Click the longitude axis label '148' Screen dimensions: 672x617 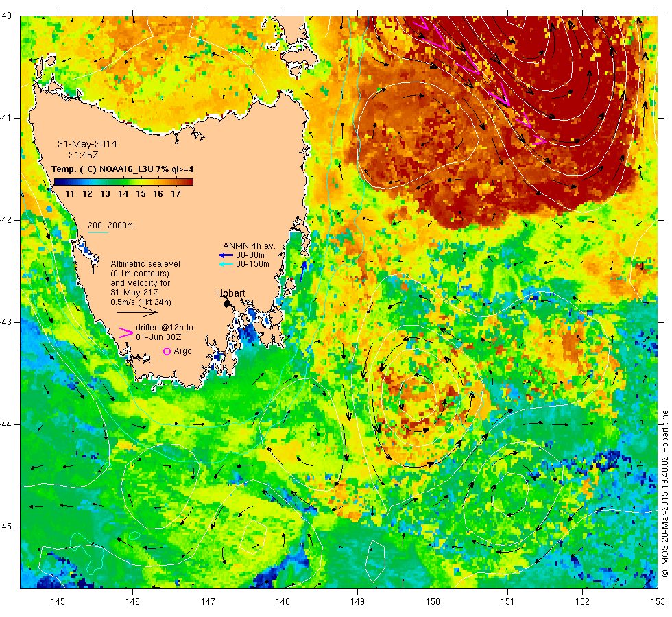[x=283, y=602]
